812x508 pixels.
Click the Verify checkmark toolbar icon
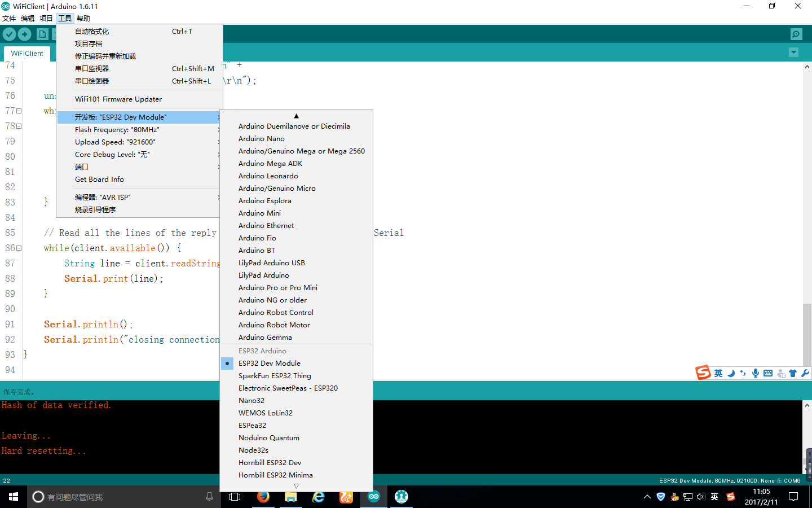[9, 34]
